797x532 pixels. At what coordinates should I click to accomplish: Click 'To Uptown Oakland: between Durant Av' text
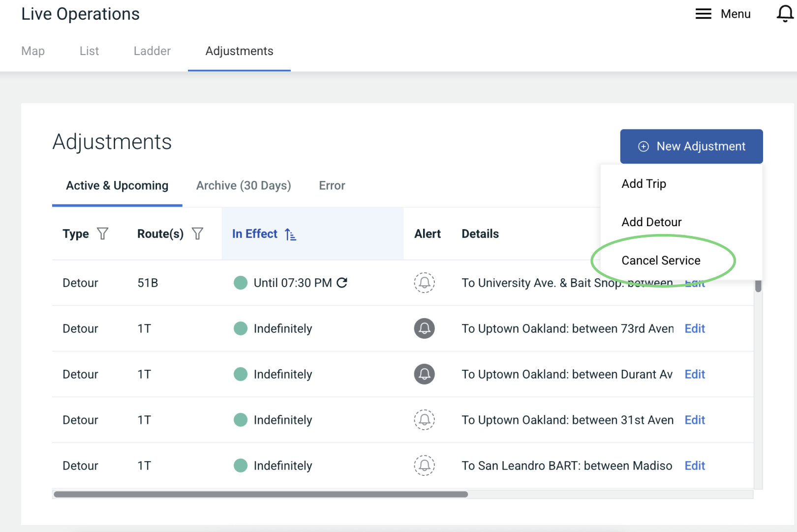point(567,374)
